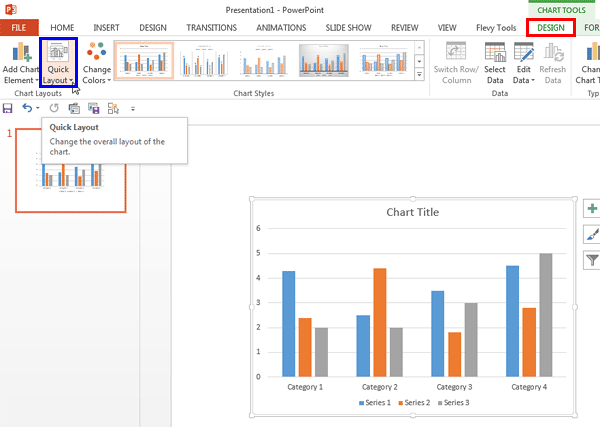600x427 pixels.
Task: Click Change Chart Type button
Action: pyautogui.click(x=587, y=63)
